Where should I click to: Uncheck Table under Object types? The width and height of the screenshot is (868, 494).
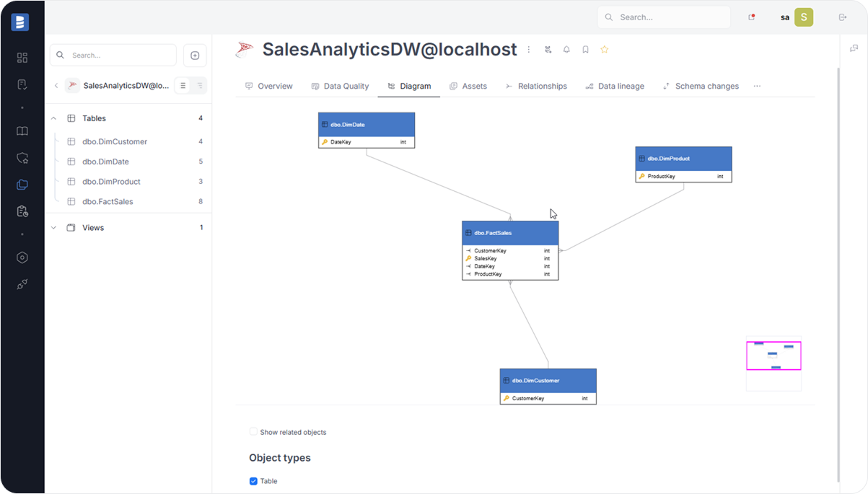pyautogui.click(x=253, y=481)
